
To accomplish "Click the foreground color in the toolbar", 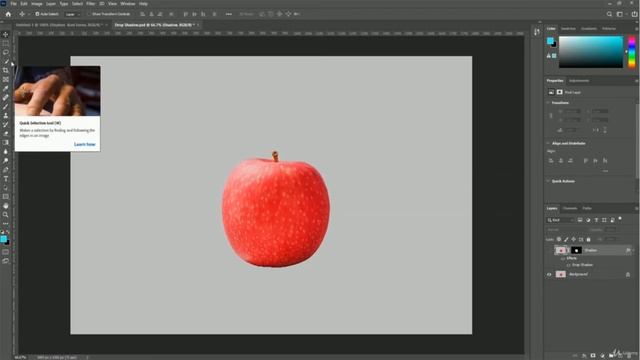I will click(4, 239).
